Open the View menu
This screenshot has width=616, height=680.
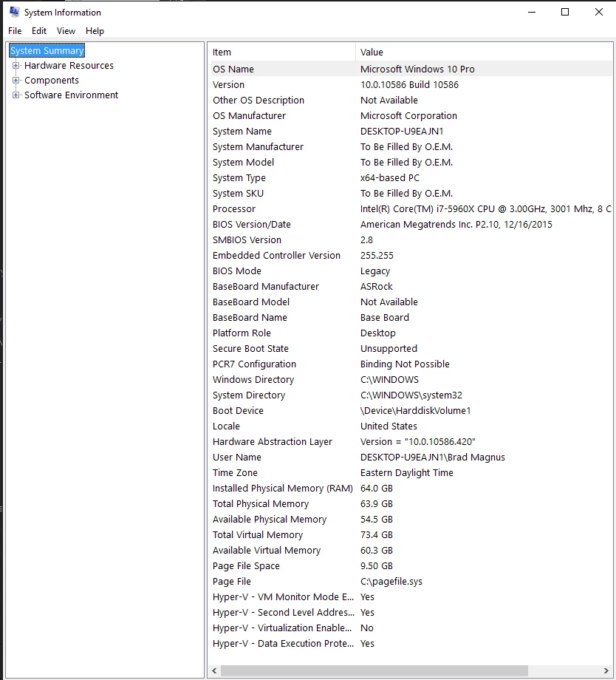tap(66, 31)
